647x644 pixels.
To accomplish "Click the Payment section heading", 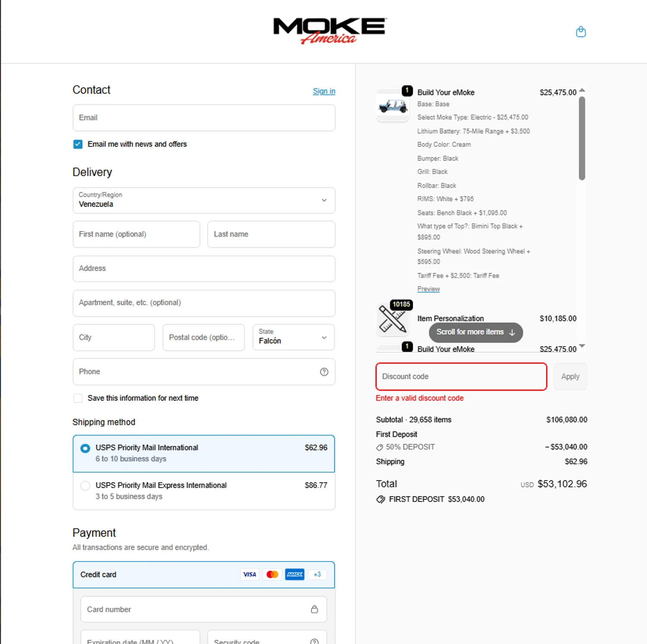I will coord(94,533).
